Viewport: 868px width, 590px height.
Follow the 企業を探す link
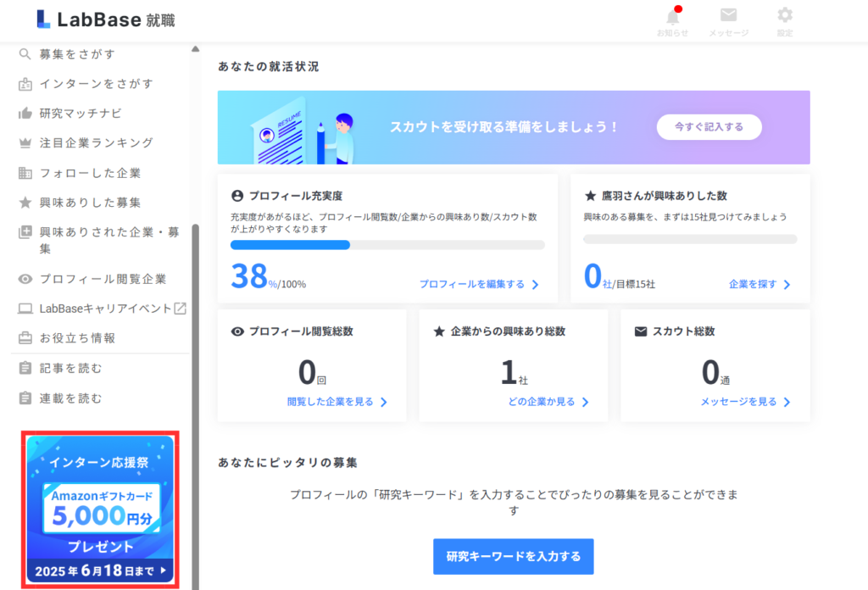pyautogui.click(x=753, y=284)
